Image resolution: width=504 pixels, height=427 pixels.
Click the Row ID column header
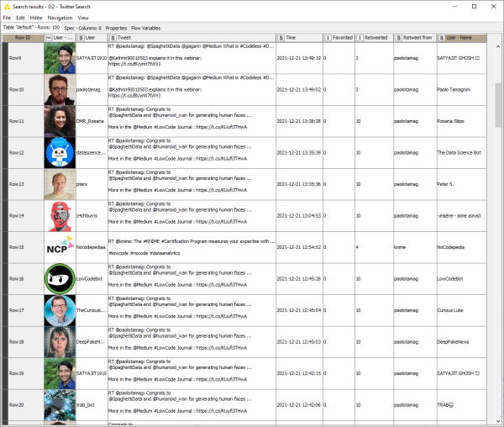pos(23,38)
